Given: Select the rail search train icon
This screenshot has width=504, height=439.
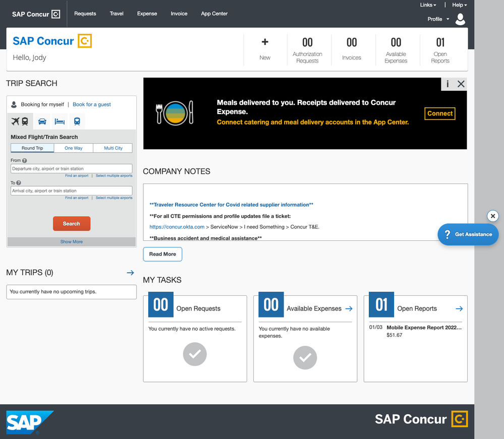Looking at the screenshot, I should click(77, 121).
